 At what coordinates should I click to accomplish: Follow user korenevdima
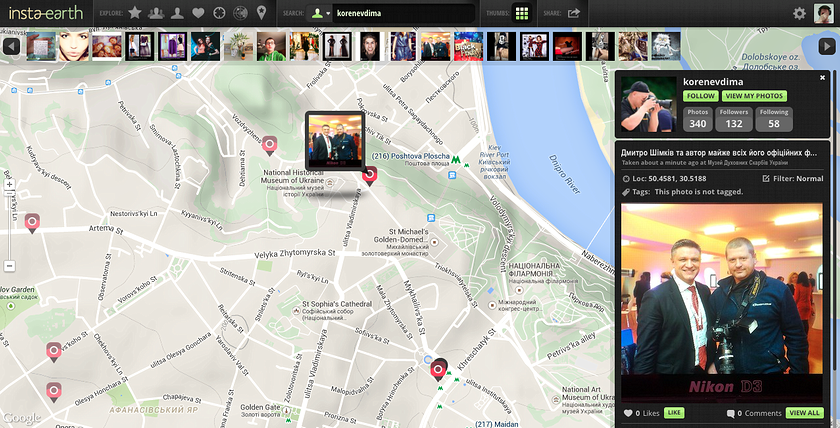(701, 96)
